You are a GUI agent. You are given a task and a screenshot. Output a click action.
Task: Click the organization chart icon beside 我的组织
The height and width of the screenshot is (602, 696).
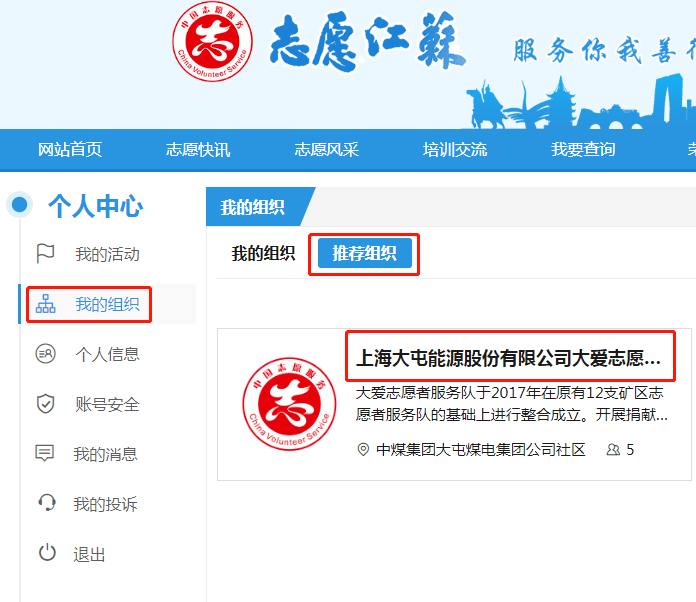pyautogui.click(x=45, y=304)
